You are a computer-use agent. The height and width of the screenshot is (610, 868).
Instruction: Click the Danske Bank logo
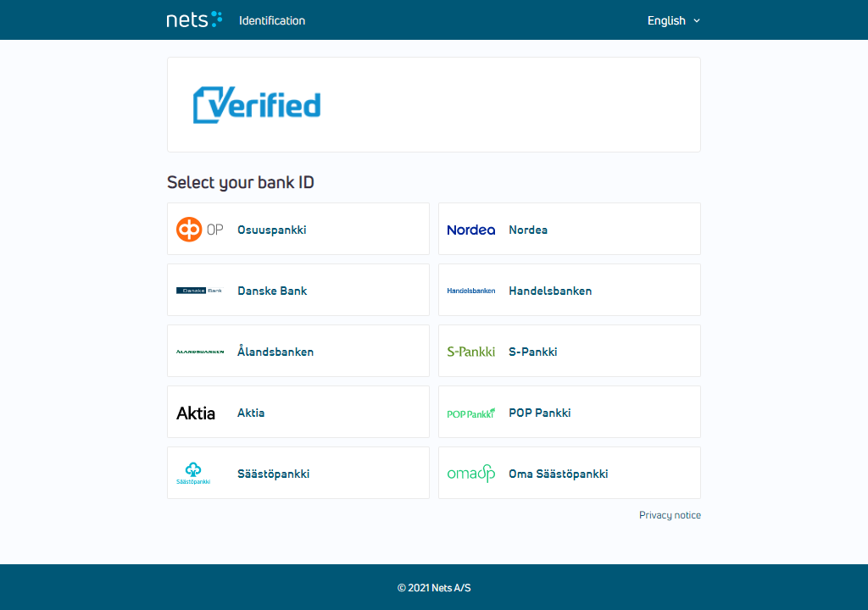click(199, 291)
